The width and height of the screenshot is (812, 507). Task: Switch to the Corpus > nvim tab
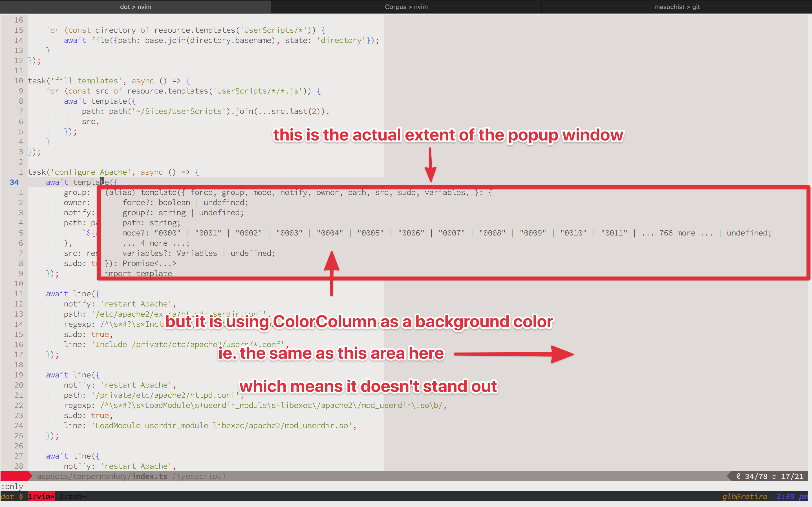pos(406,7)
